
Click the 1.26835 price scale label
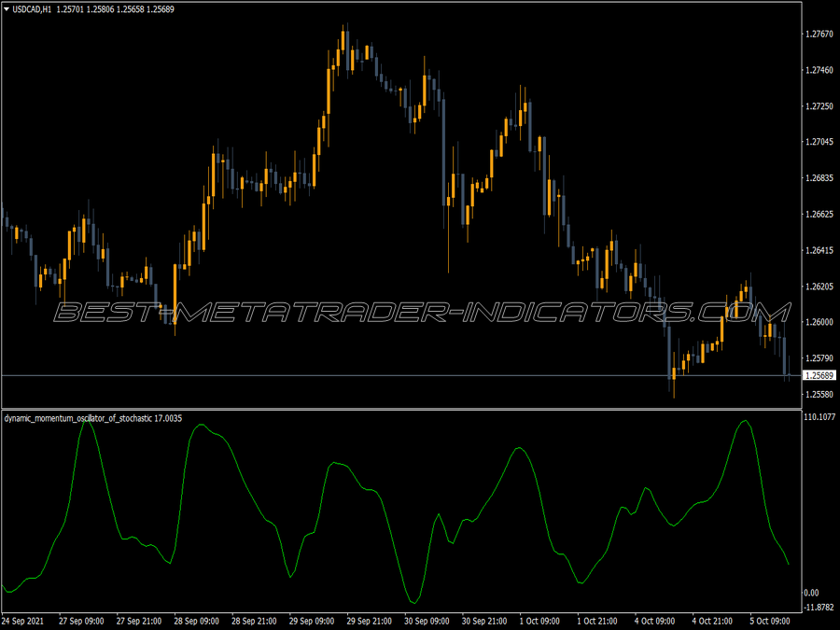819,178
